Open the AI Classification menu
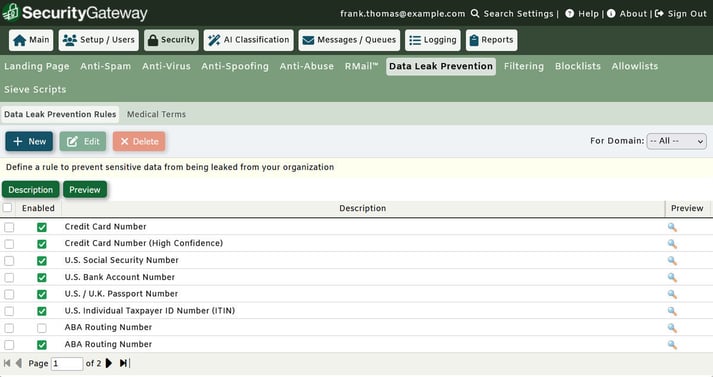Image resolution: width=713 pixels, height=377 pixels. [x=249, y=40]
